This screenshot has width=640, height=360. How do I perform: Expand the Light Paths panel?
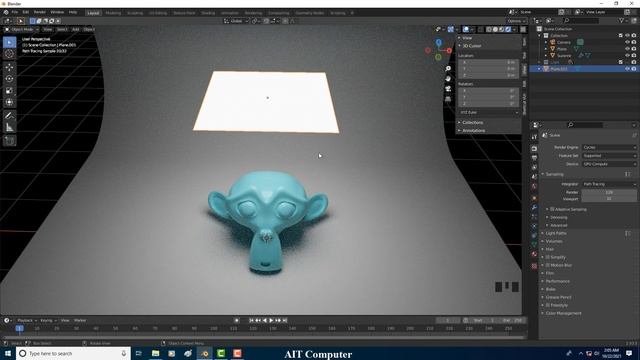556,233
